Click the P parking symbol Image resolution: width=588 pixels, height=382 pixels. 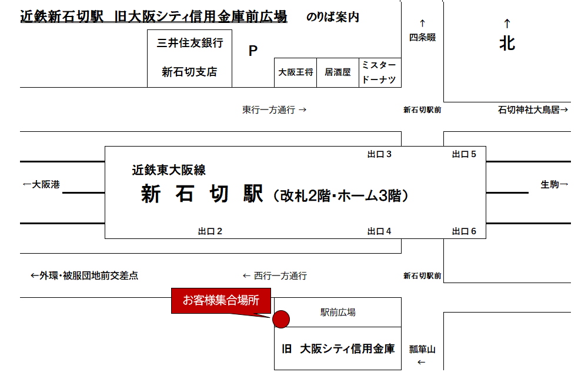253,51
